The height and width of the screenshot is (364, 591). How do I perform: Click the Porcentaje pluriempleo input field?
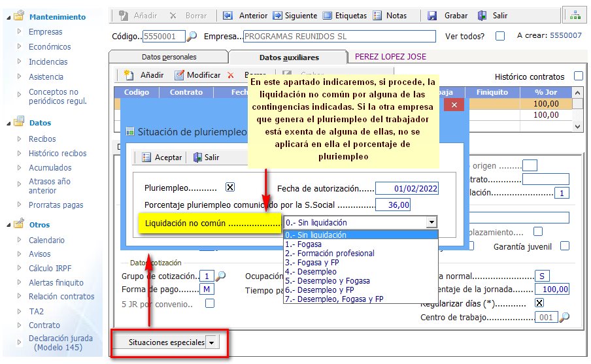click(393, 205)
